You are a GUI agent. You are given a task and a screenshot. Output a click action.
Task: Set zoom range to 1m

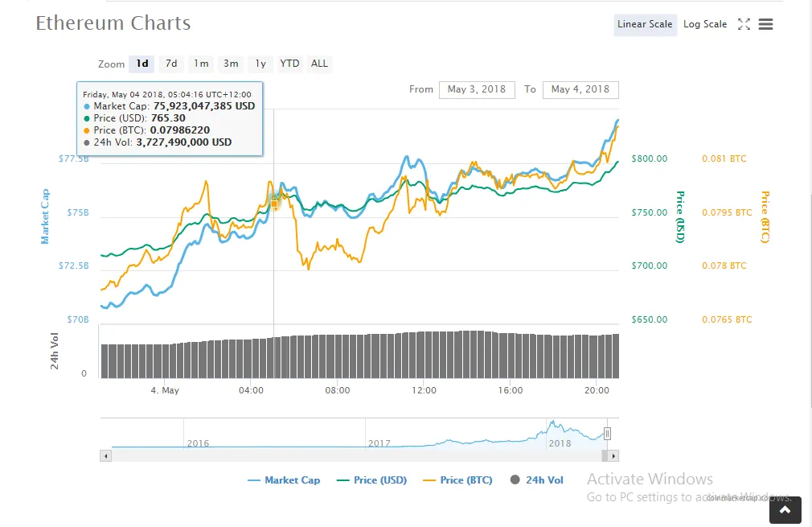[201, 64]
